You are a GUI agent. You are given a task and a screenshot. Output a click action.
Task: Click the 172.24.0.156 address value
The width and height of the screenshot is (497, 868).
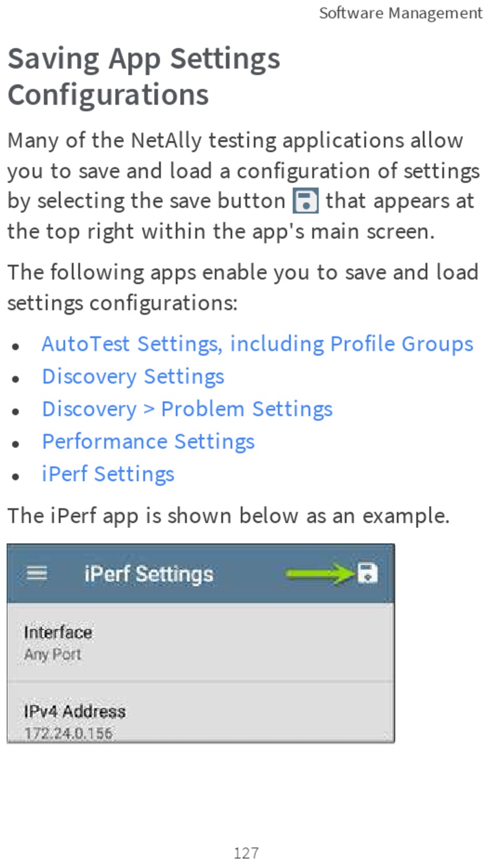[x=69, y=733]
